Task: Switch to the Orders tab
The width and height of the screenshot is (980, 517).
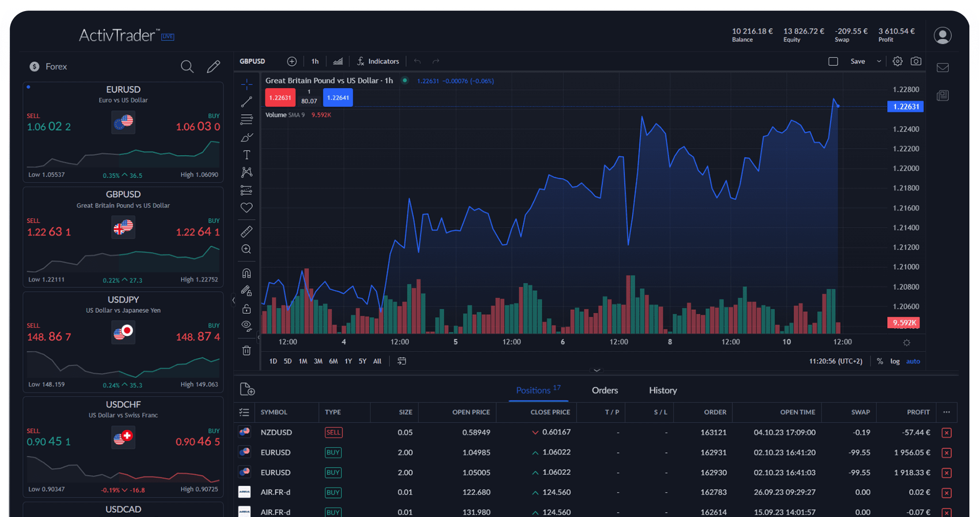Action: tap(605, 390)
